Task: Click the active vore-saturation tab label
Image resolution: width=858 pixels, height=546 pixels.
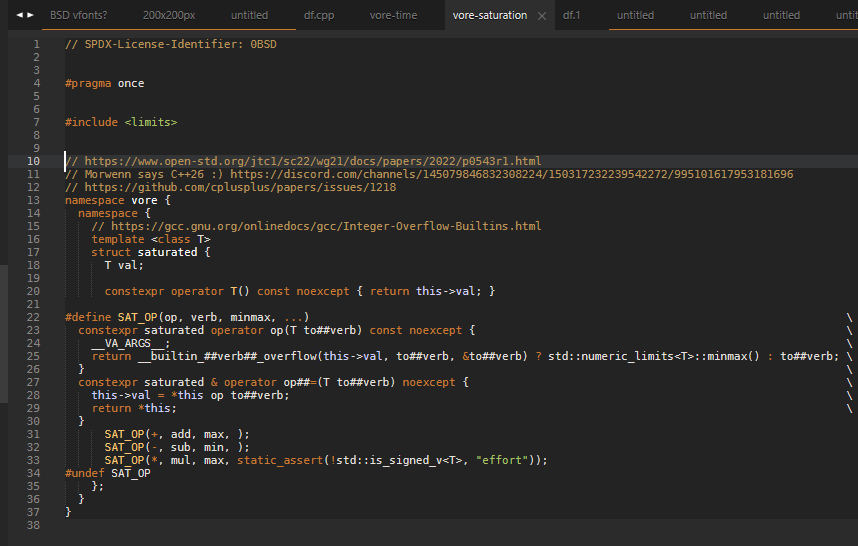Action: (x=489, y=16)
